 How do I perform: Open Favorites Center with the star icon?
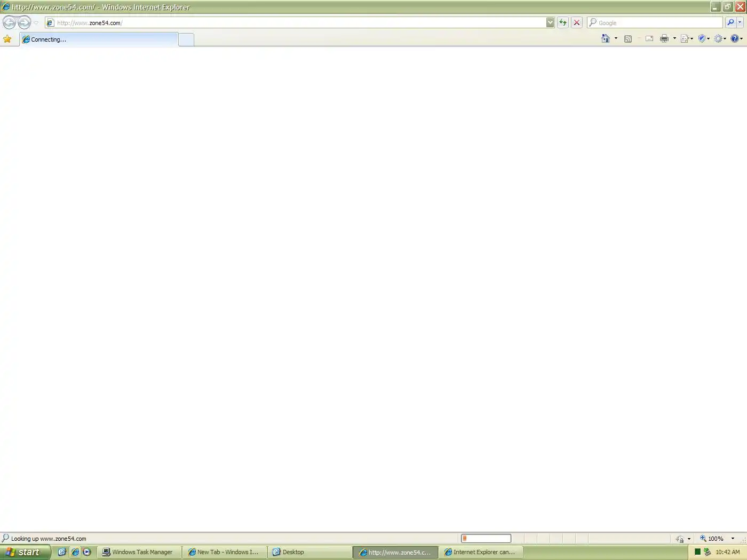[x=7, y=39]
